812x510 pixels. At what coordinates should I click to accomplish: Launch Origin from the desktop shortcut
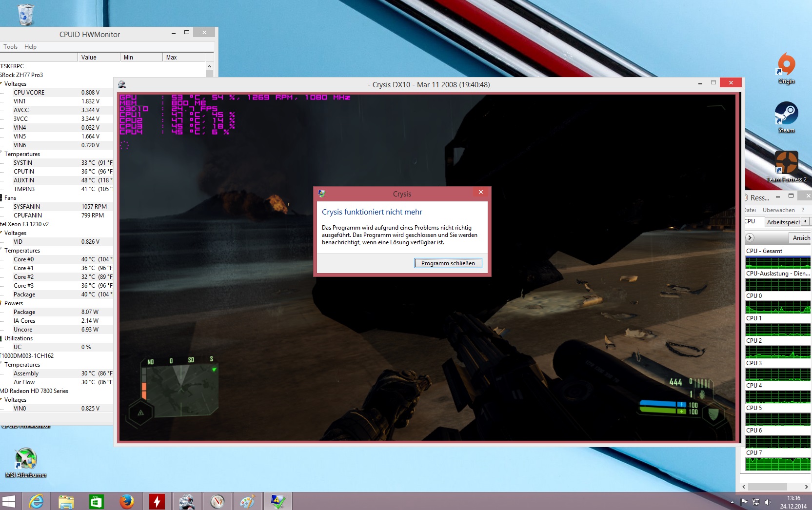click(786, 69)
